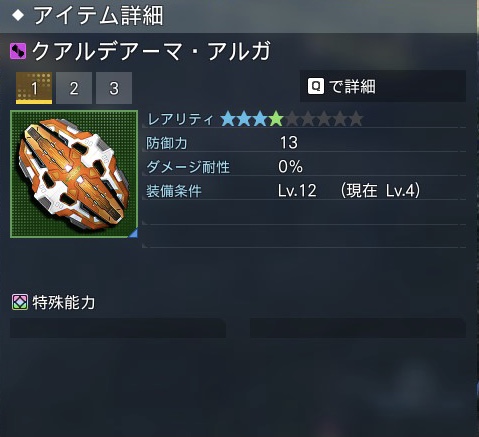Select page tab 1
The image size is (479, 437).
(34, 88)
